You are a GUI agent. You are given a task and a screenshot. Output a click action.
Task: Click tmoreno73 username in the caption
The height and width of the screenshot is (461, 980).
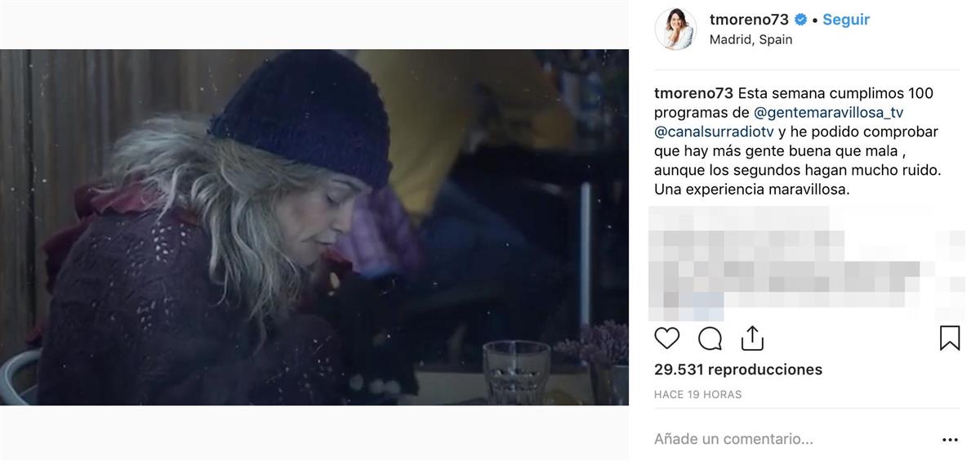tap(694, 93)
